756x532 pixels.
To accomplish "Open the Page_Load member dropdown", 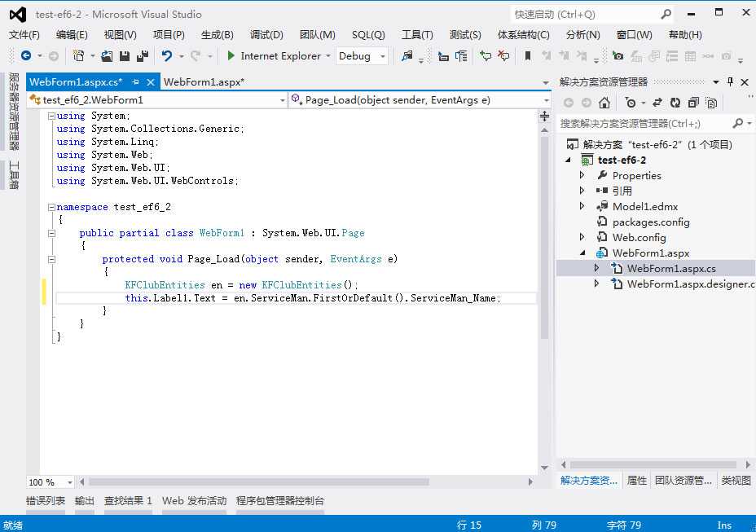I will 546,100.
